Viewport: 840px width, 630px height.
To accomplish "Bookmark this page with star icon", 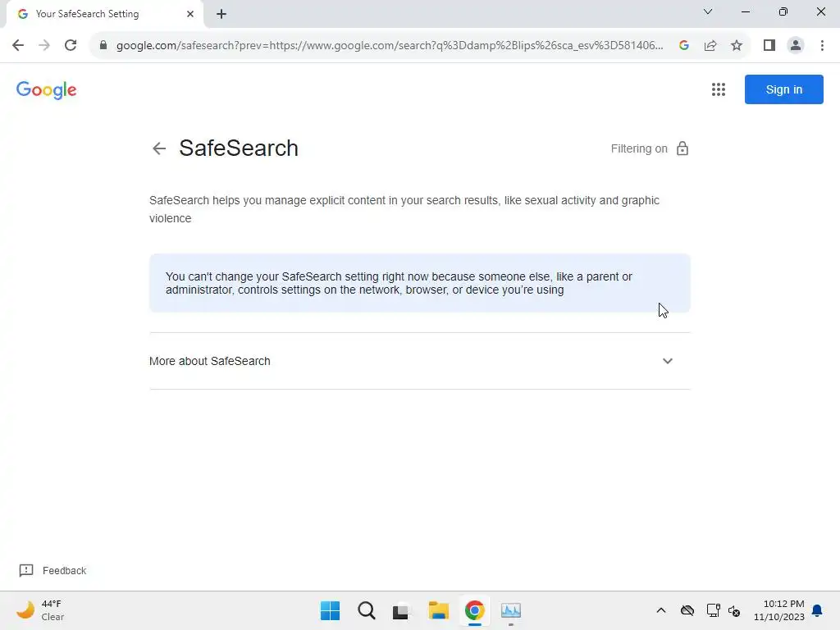I will click(737, 45).
